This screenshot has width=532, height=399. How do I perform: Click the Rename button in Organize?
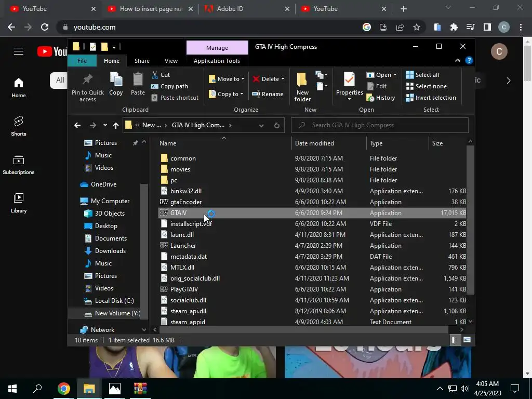coord(268,94)
